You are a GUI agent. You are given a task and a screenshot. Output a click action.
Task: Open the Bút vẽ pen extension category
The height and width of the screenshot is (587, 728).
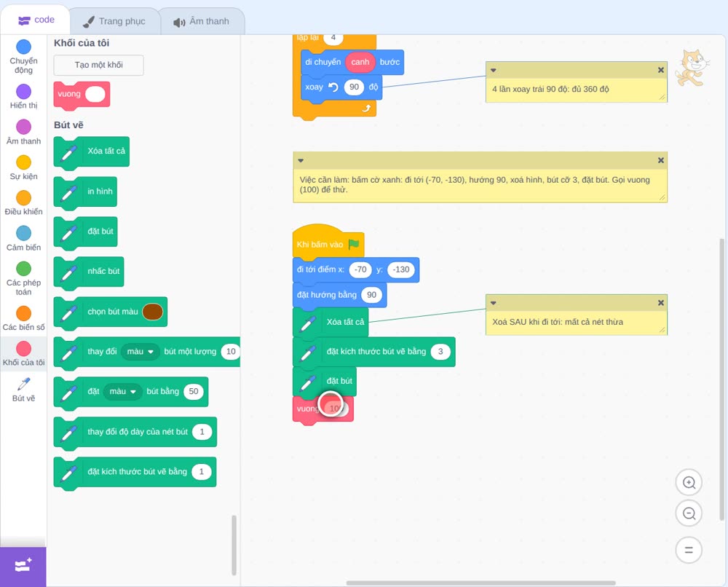point(24,390)
